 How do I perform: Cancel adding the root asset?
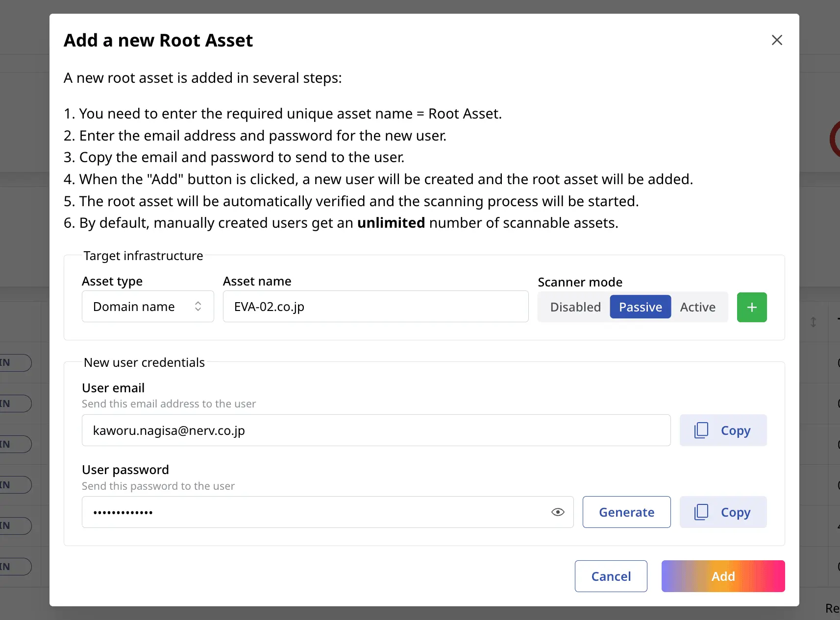[x=611, y=576]
